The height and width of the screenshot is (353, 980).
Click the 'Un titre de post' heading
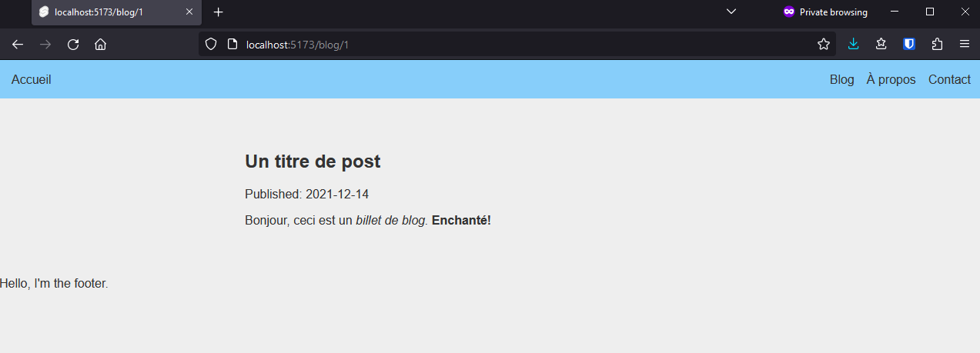click(x=313, y=162)
